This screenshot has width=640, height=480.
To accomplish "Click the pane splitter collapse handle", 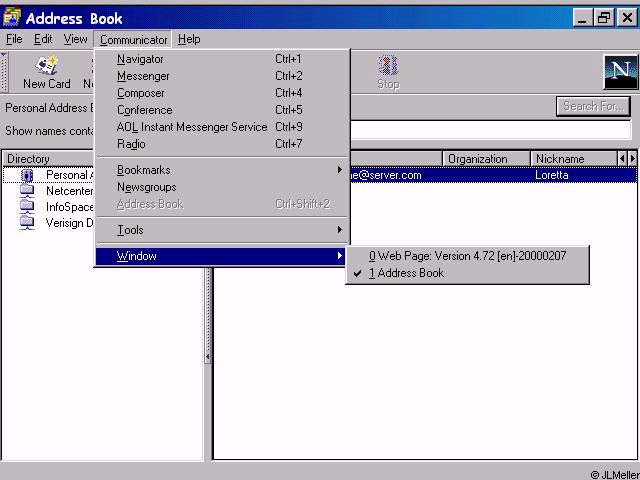I will tap(207, 357).
